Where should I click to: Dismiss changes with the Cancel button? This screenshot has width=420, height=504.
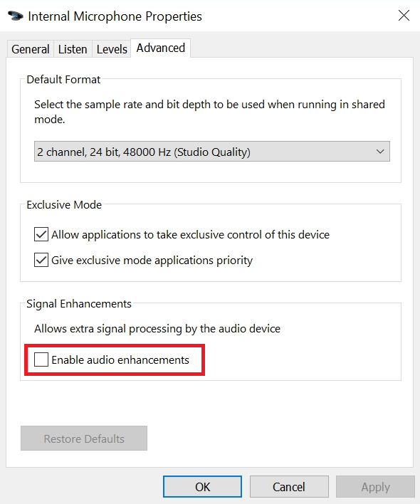tap(289, 487)
